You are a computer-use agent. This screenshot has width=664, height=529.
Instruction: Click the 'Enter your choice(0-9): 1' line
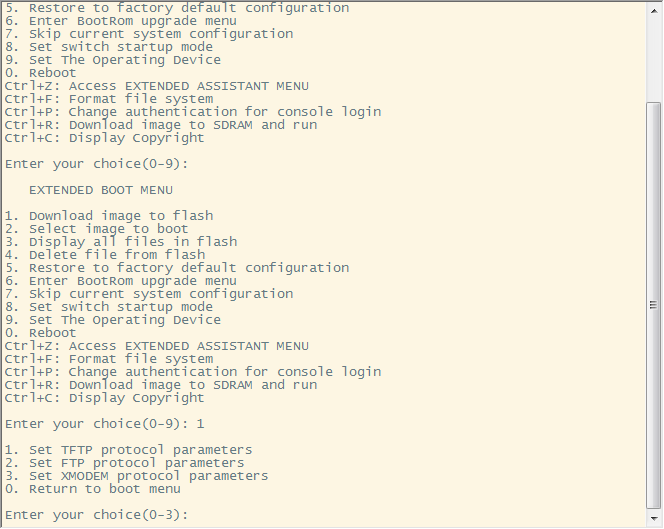pyautogui.click(x=104, y=424)
